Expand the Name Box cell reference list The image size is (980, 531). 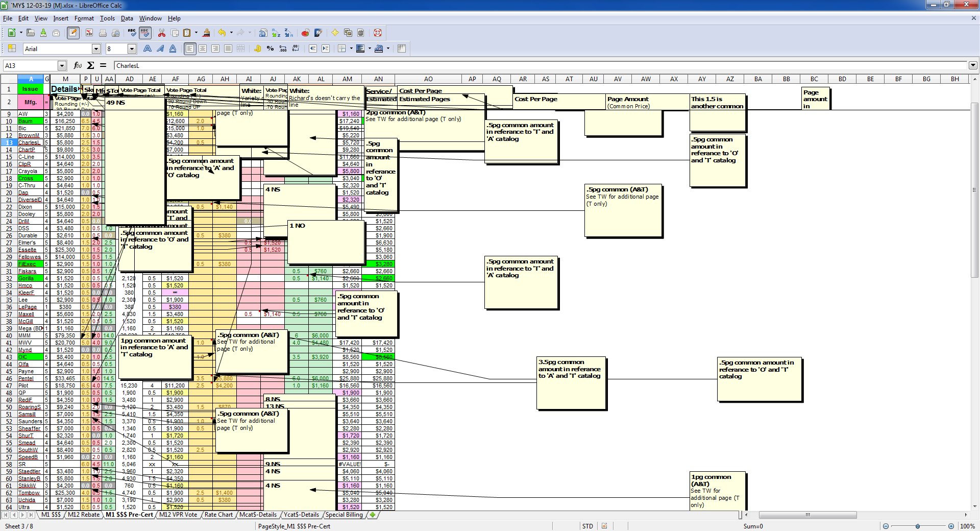[x=62, y=65]
